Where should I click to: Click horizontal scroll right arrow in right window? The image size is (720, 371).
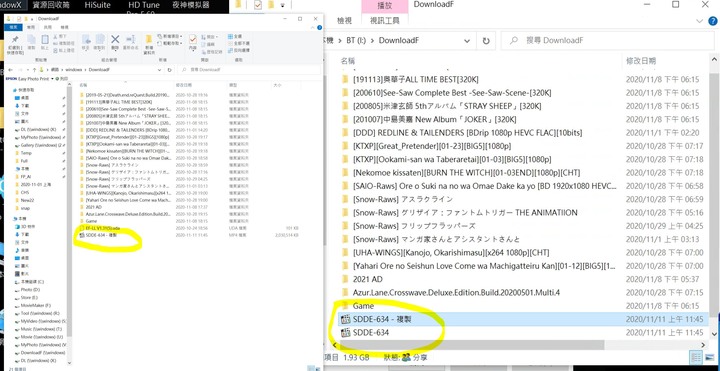click(703, 344)
